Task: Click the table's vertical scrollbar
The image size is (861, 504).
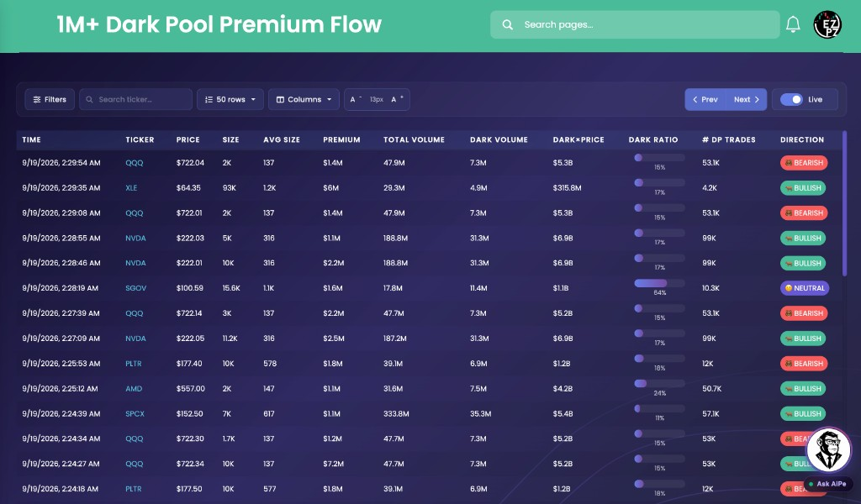Action: [x=844, y=203]
